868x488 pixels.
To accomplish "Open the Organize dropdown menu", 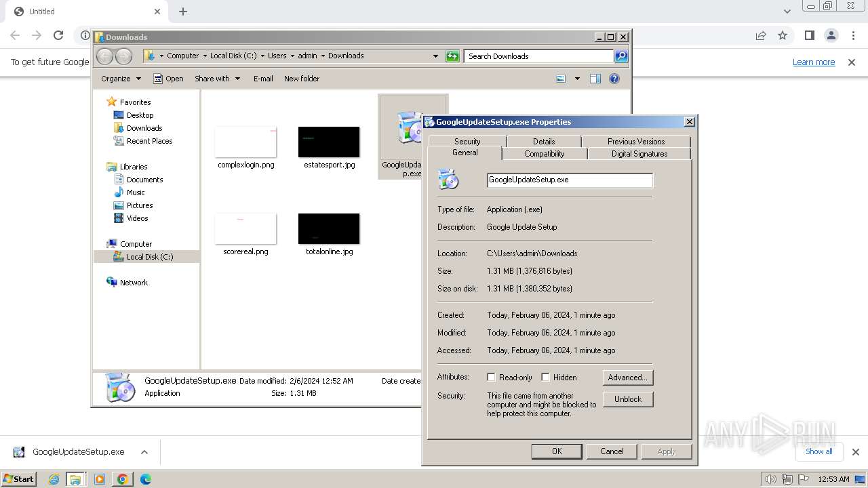I will [121, 79].
